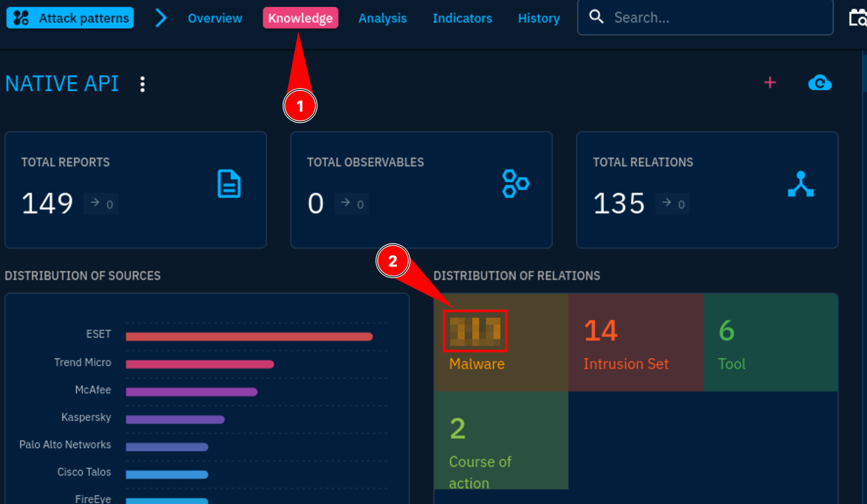Image resolution: width=867 pixels, height=504 pixels.
Task: Open the Tool relations tile
Action: 771,342
